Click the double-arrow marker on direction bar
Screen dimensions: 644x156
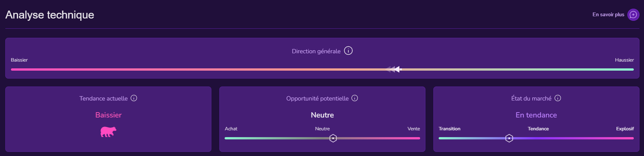394,69
